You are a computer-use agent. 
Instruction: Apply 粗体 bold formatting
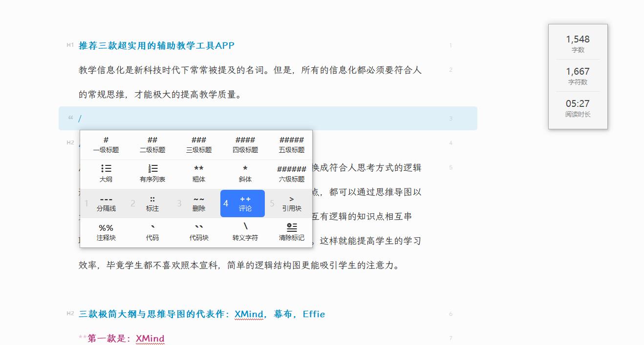pos(198,174)
